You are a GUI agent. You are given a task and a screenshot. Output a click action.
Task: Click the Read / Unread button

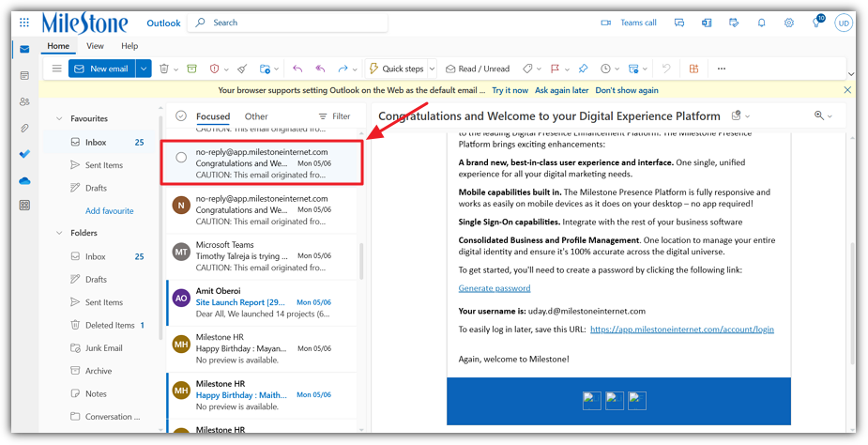(x=478, y=69)
